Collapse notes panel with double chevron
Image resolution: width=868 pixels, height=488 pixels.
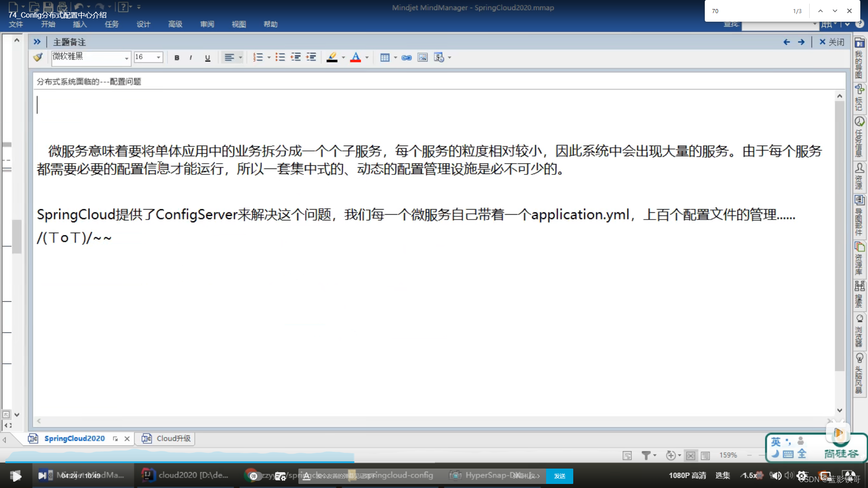37,42
